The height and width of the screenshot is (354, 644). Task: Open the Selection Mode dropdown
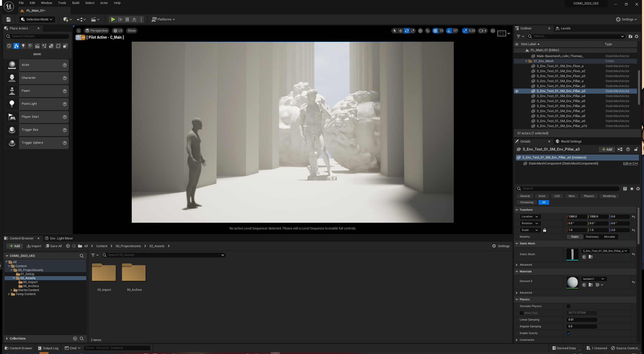(x=37, y=19)
